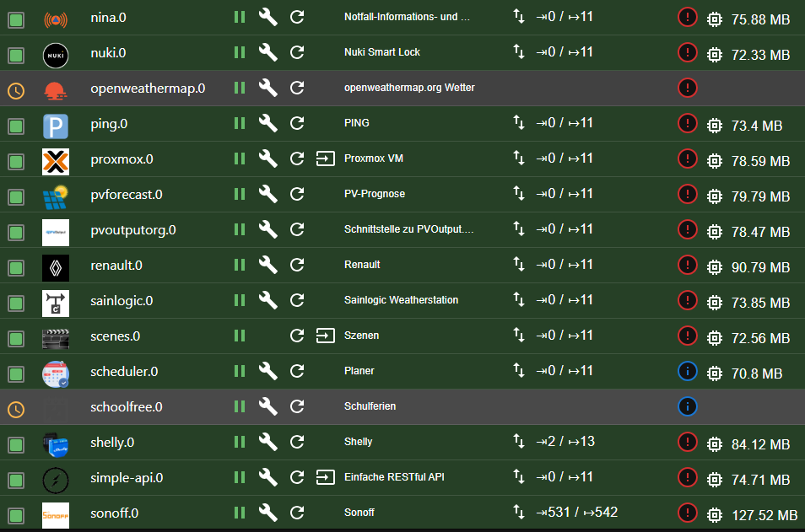The width and height of the screenshot is (805, 532).
Task: Restart the openweathermap.0 instance
Action: (x=297, y=88)
